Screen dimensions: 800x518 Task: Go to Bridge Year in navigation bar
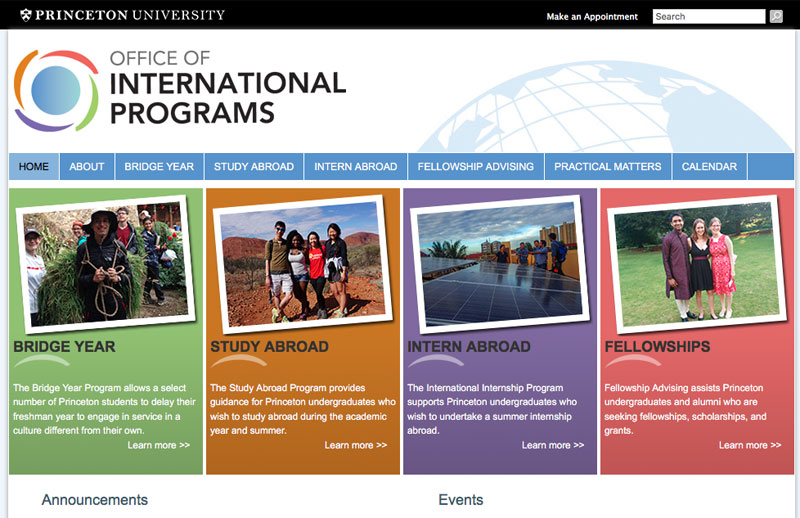pyautogui.click(x=159, y=167)
